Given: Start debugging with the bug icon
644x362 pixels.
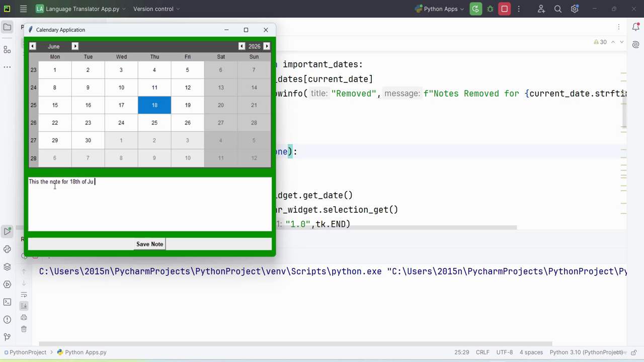Looking at the screenshot, I should [490, 9].
